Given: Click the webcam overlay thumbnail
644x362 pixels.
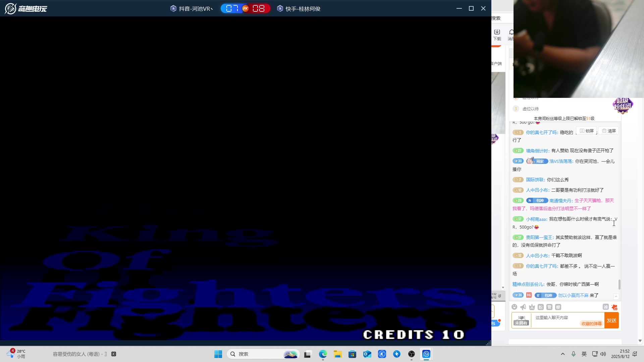Looking at the screenshot, I should pos(579,49).
